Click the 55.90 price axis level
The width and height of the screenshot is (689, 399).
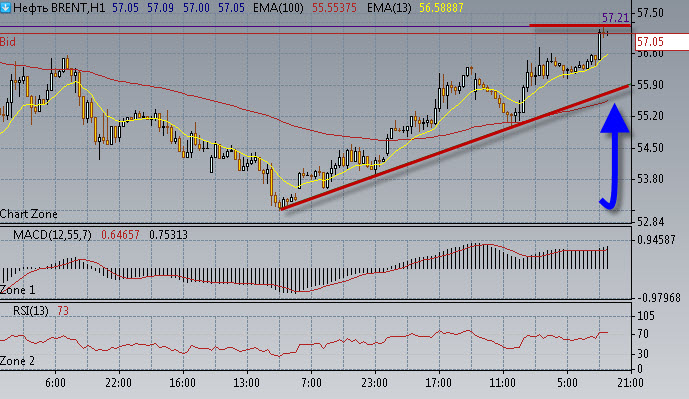coord(650,85)
